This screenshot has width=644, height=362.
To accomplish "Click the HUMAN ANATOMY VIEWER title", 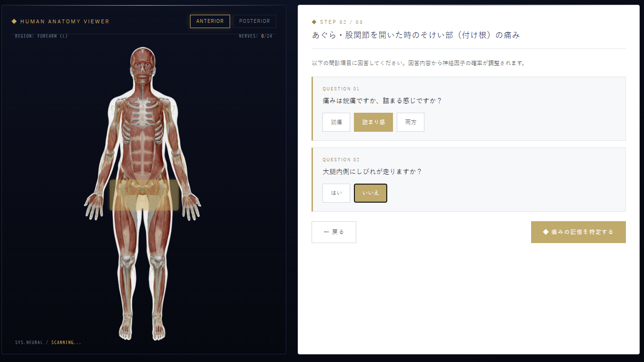I will (65, 21).
